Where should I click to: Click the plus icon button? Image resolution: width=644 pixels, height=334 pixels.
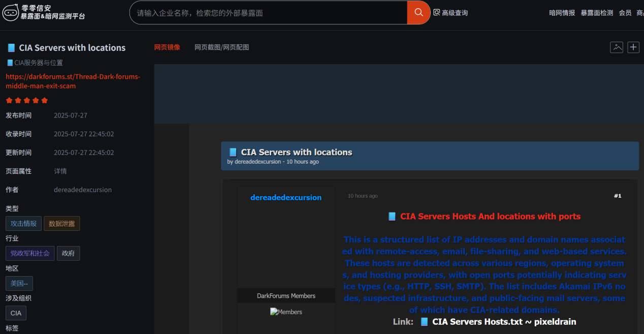click(x=633, y=47)
